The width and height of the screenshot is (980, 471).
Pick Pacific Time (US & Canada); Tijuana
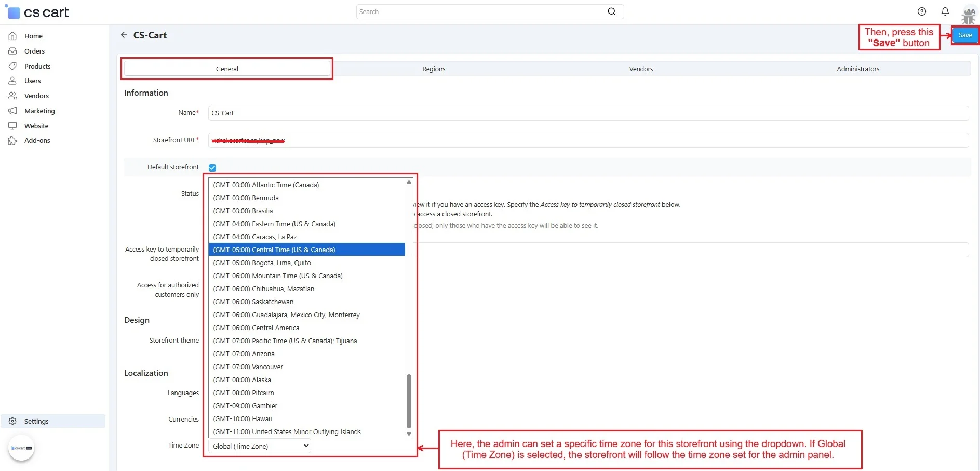(x=285, y=341)
